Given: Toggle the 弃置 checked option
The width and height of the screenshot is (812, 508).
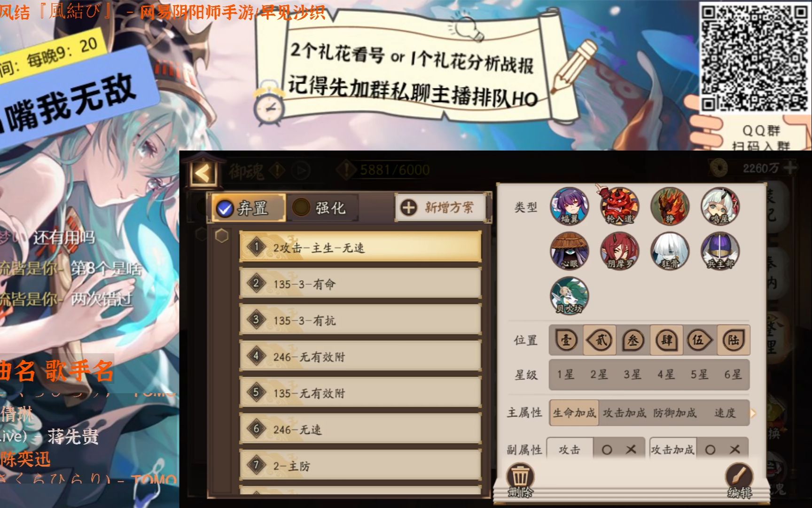Looking at the screenshot, I should [x=248, y=207].
